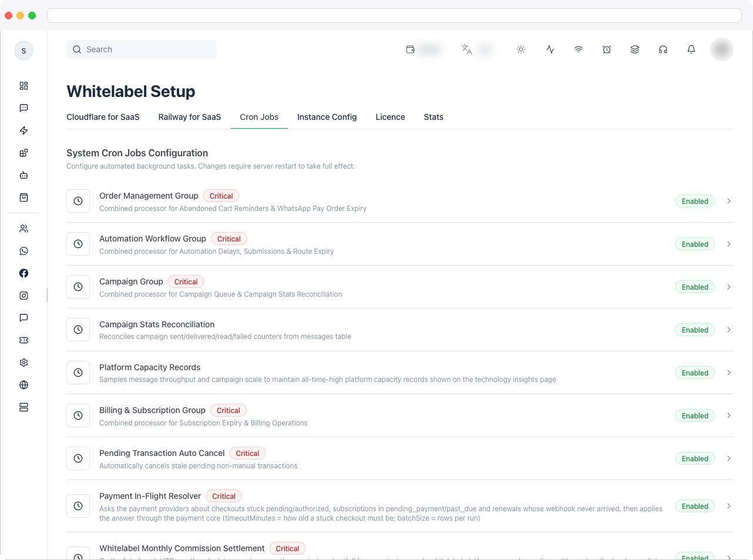
Task: Expand the Automation Workflow Group chevron
Action: [729, 244]
